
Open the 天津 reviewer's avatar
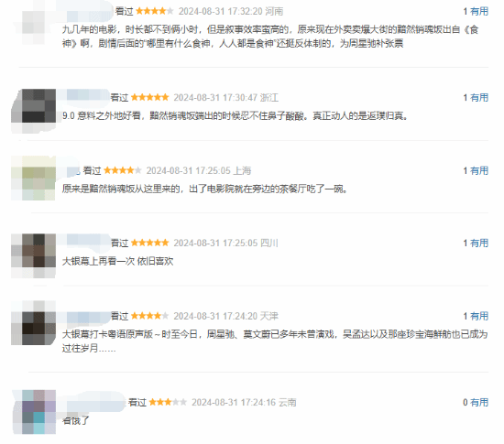coord(33,322)
